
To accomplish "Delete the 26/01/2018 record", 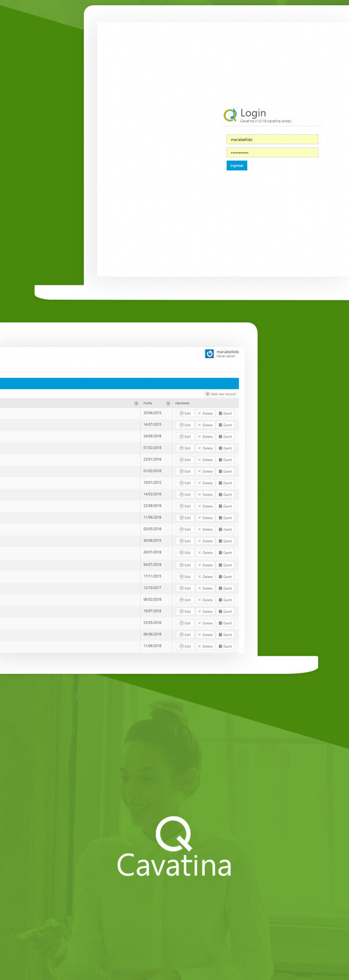I will [205, 553].
